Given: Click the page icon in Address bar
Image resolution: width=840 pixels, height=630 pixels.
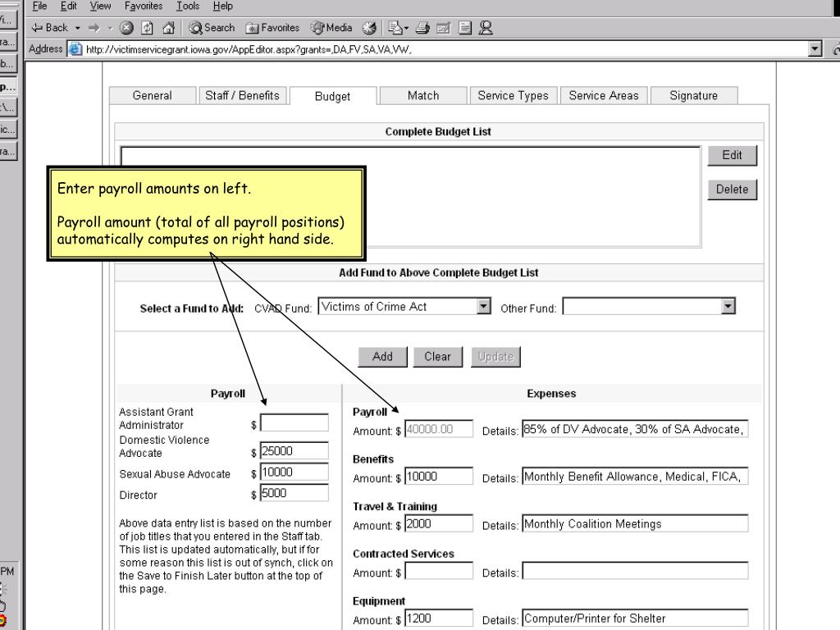Looking at the screenshot, I should pyautogui.click(x=75, y=48).
